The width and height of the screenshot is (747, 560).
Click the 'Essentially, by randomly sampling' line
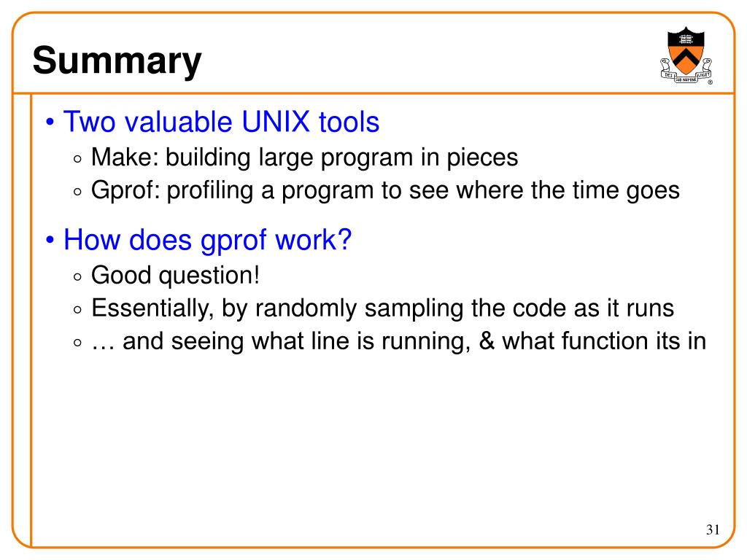[382, 308]
